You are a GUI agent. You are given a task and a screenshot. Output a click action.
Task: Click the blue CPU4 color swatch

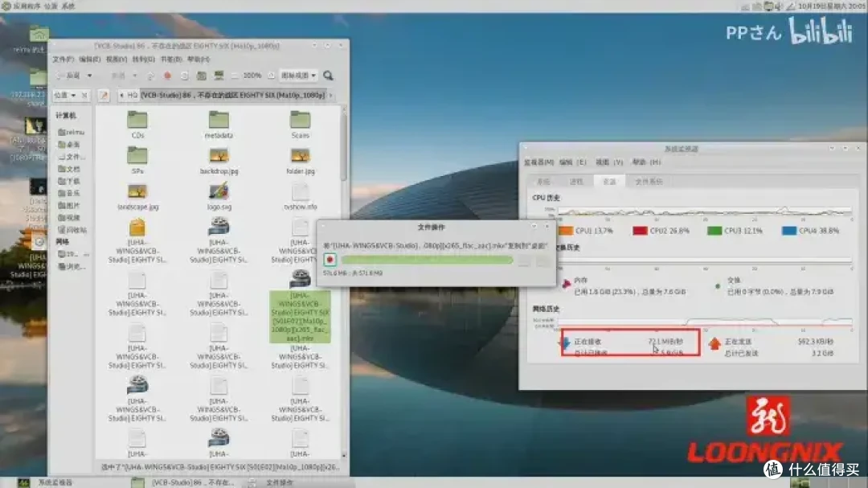(x=789, y=231)
